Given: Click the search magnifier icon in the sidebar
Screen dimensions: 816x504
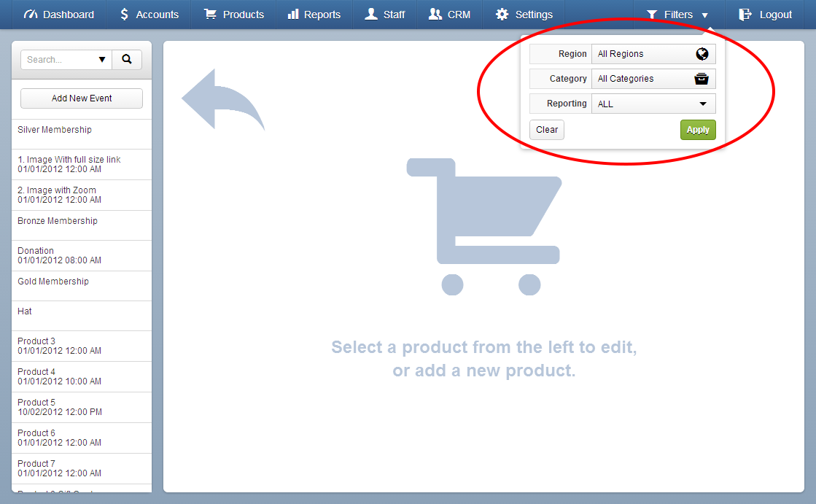Looking at the screenshot, I should pos(127,59).
